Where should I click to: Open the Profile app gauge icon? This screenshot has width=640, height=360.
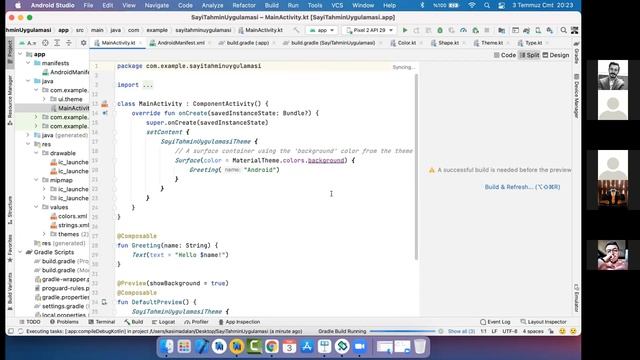(x=463, y=30)
